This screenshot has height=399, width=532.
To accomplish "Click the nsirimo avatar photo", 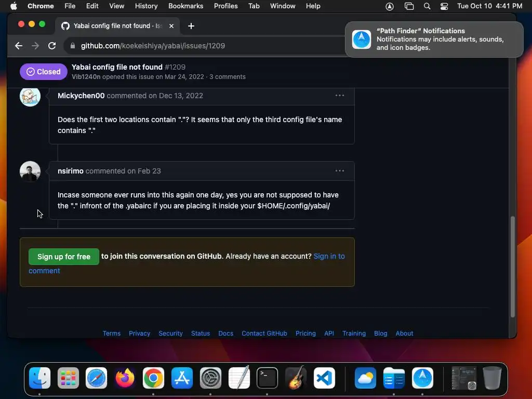I will click(30, 171).
